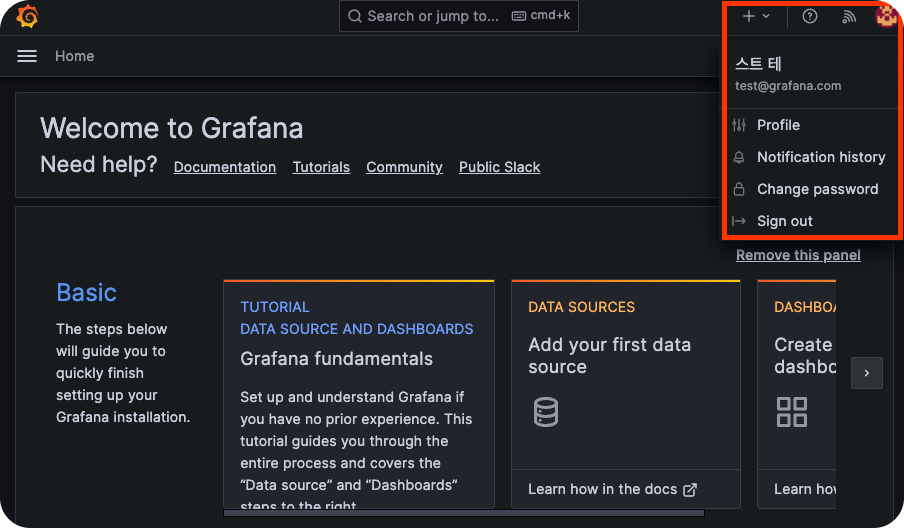The height and width of the screenshot is (528, 904).
Task: Click the Sign out arrow icon
Action: point(739,221)
